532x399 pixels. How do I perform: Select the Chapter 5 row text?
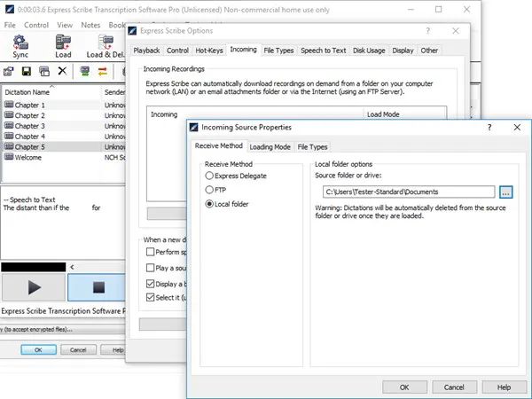(30, 147)
